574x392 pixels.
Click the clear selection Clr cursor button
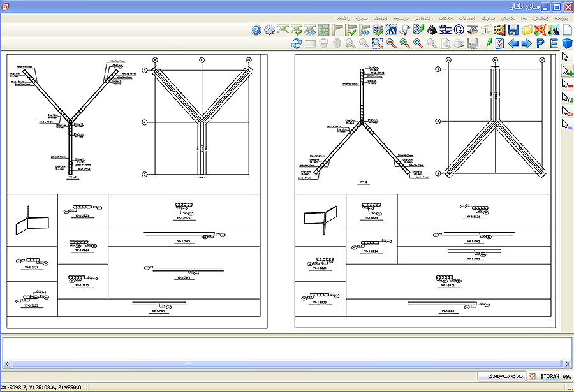pos(566,112)
